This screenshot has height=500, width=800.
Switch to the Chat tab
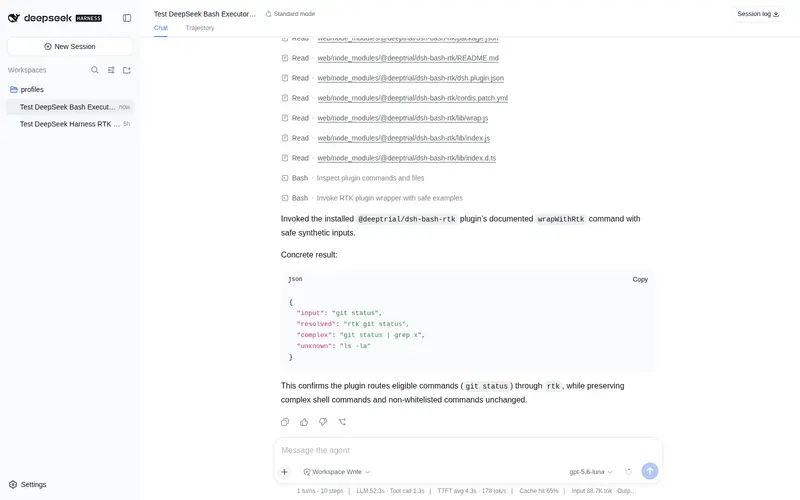(161, 28)
